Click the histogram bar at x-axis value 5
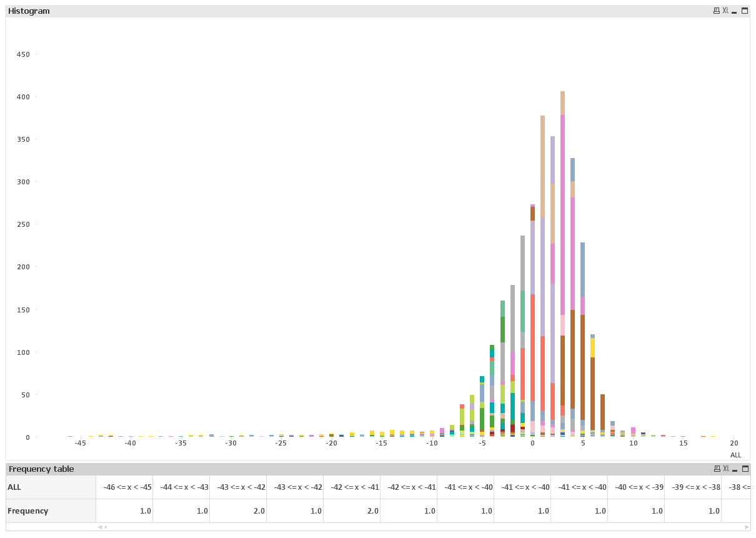Screen dimensions: 756x538 pyautogui.click(x=582, y=339)
